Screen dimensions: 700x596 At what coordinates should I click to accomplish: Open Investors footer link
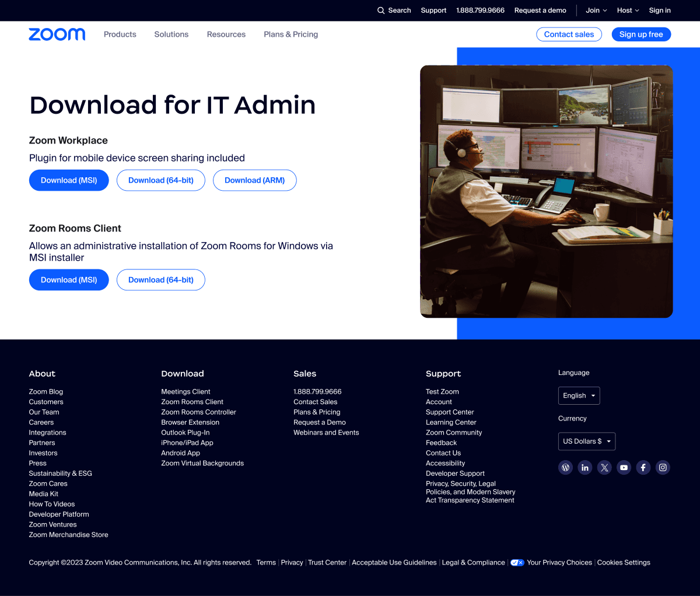coord(43,453)
